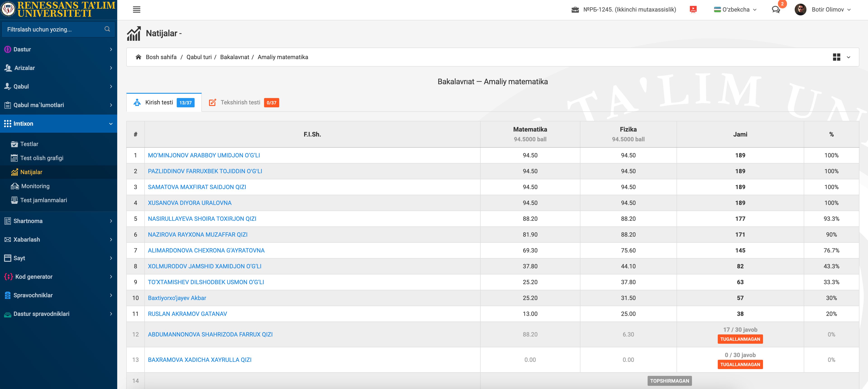Expand the Xabarlash menu chevron
Screen dimensions: 868x389
111,239
